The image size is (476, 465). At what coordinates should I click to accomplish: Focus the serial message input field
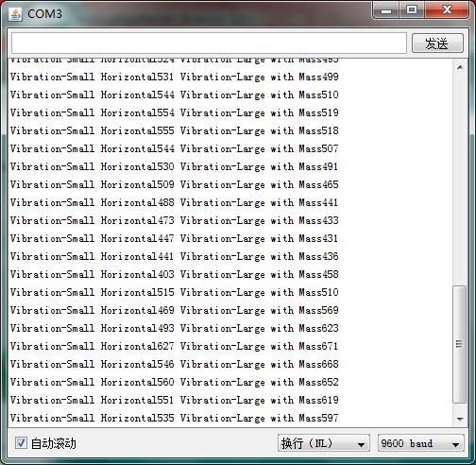point(209,43)
